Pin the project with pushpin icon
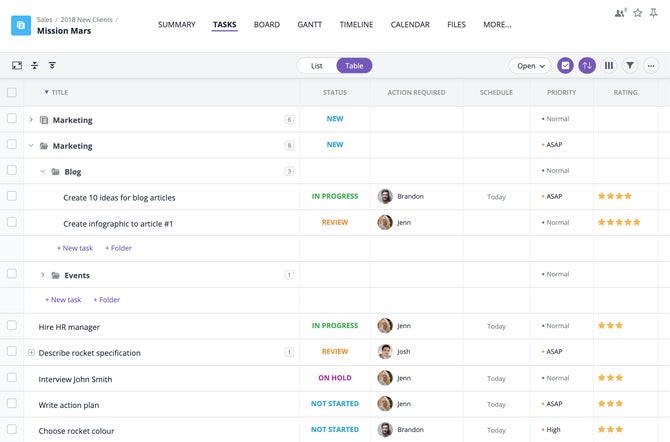 click(653, 13)
